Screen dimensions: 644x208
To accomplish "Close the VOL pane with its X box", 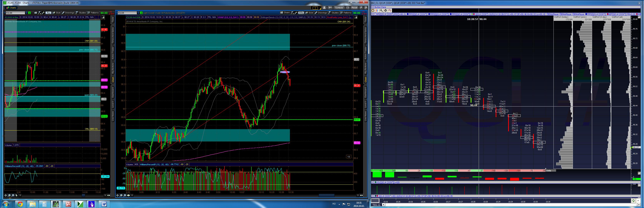I will 372,182.
